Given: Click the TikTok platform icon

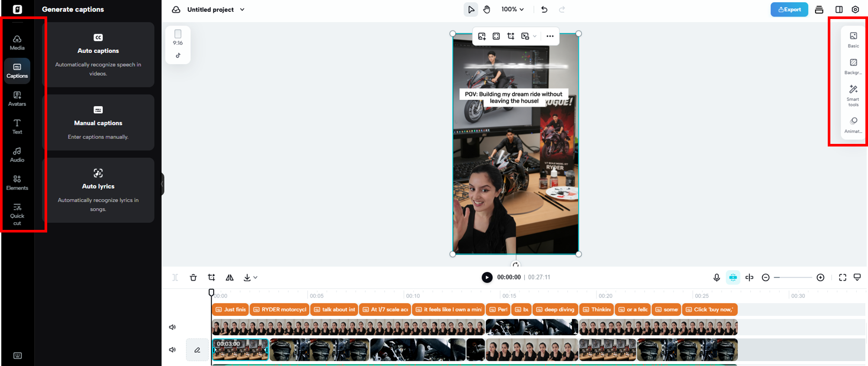Looking at the screenshot, I should click(178, 55).
